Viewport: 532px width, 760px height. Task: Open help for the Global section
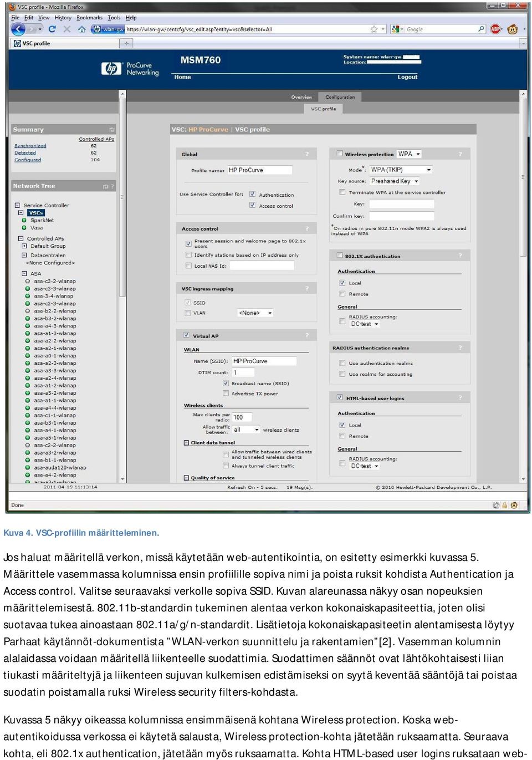click(307, 154)
